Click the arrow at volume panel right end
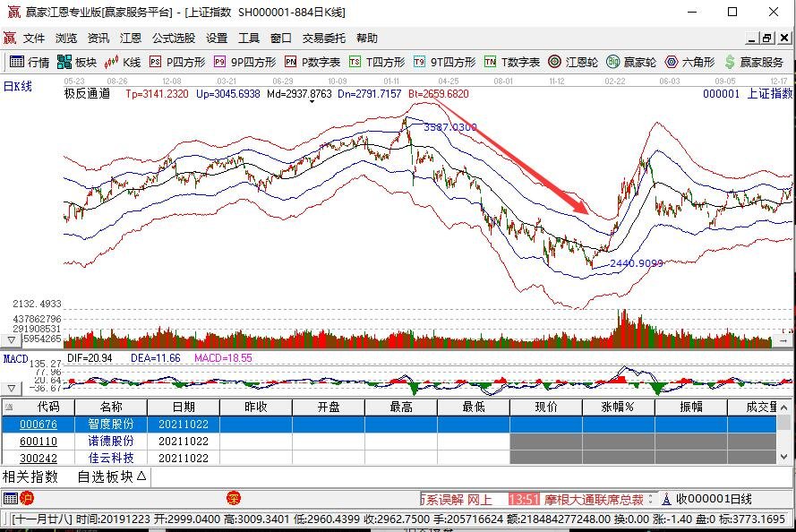This screenshot has width=796, height=532. pos(784,341)
